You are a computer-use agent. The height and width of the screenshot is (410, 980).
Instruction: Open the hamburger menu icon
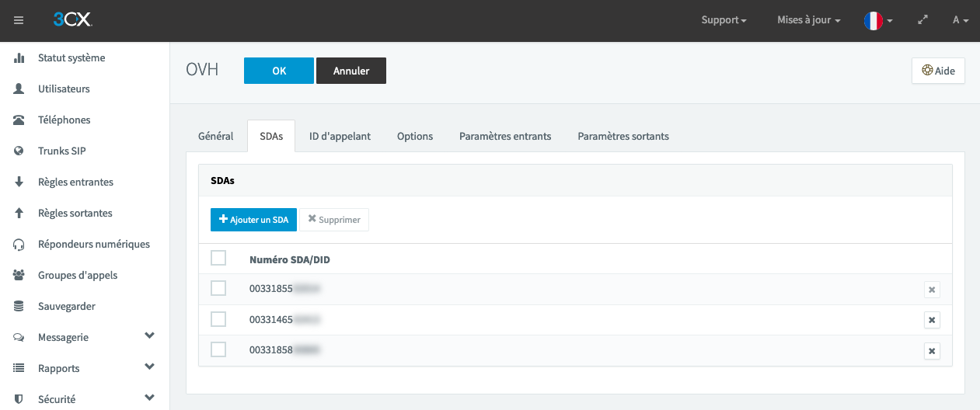tap(19, 20)
